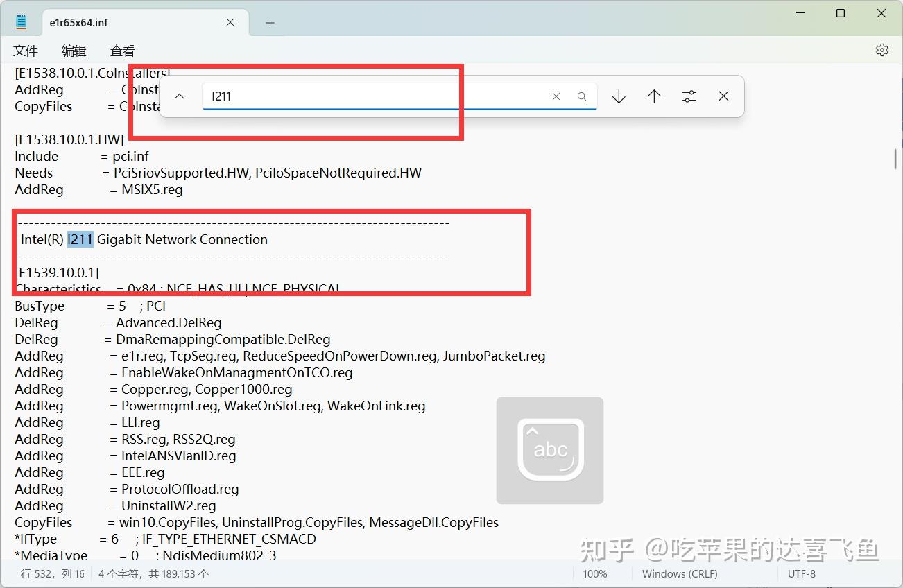The height and width of the screenshot is (588, 903).
Task: Click the find next (down arrow) icon
Action: (618, 96)
